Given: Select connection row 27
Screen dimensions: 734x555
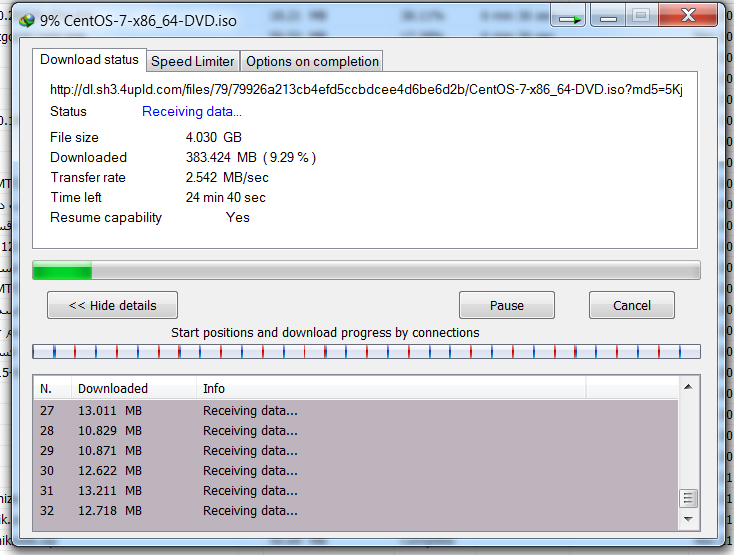Looking at the screenshot, I should click(x=356, y=410).
